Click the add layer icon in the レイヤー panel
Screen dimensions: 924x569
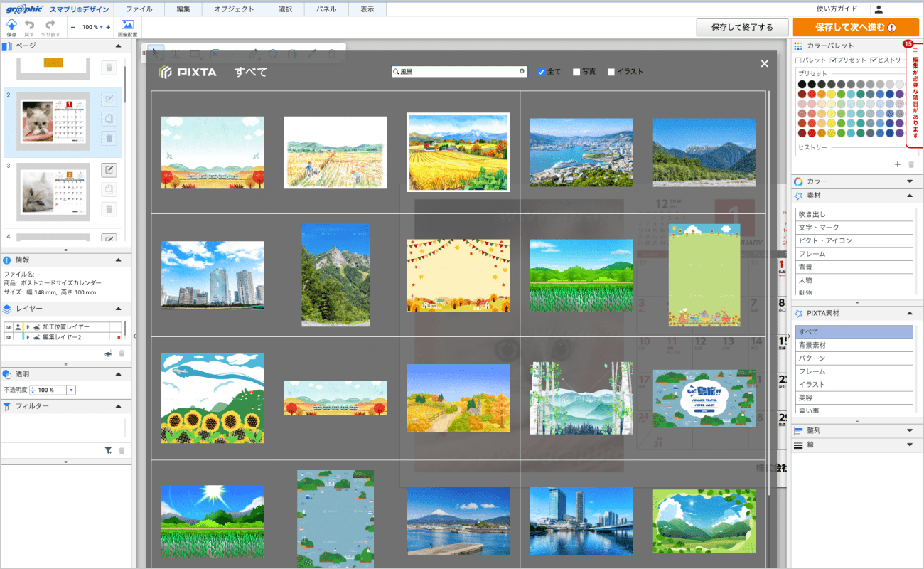coord(109,353)
